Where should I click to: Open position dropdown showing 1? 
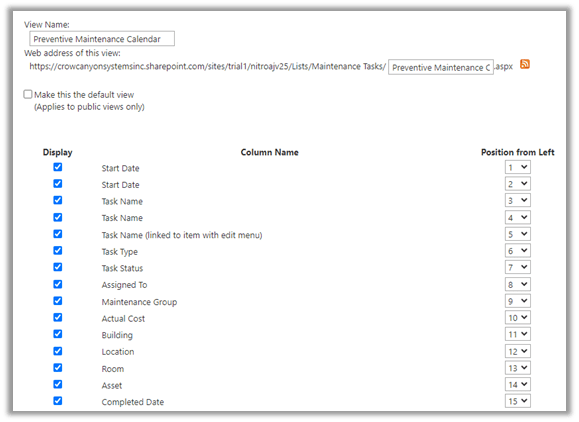518,167
